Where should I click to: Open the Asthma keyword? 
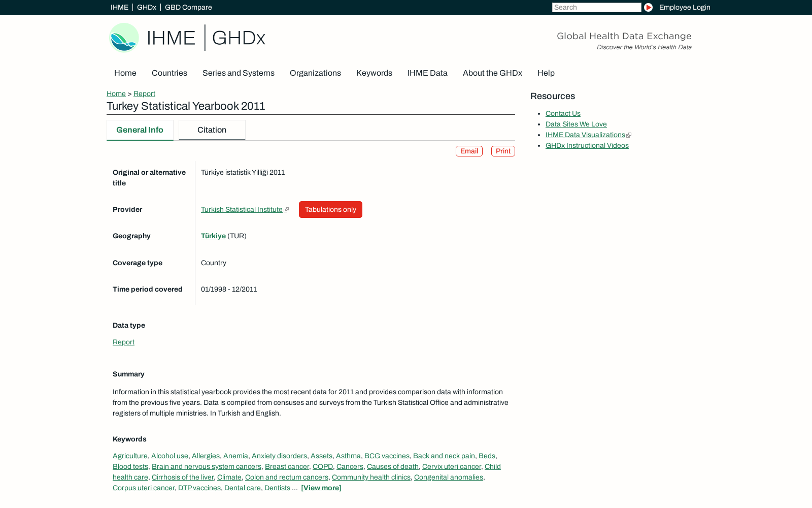pyautogui.click(x=348, y=456)
